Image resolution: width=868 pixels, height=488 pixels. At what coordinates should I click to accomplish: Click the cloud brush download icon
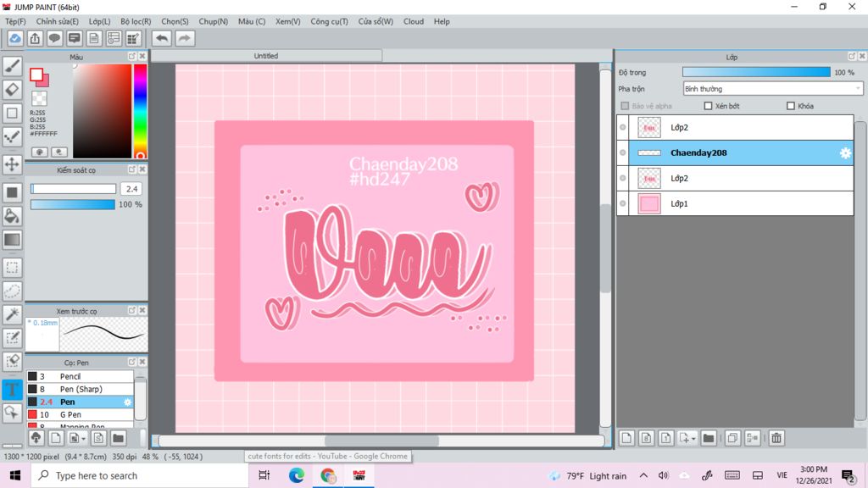point(36,438)
